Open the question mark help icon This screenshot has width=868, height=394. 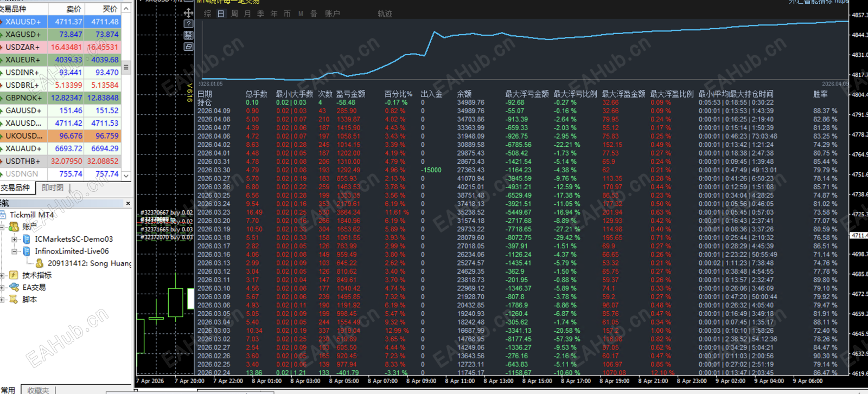[x=188, y=24]
